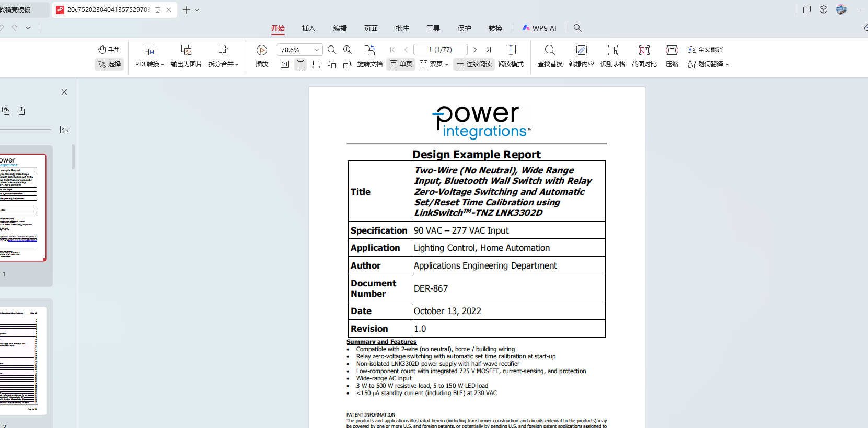Close the thumbnail side panel
The image size is (868, 428).
click(64, 92)
